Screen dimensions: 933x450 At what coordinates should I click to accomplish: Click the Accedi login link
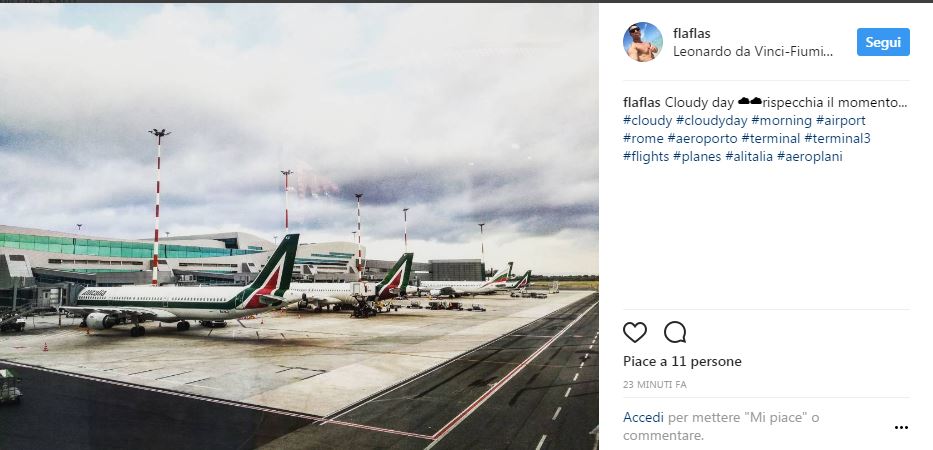[x=643, y=417]
